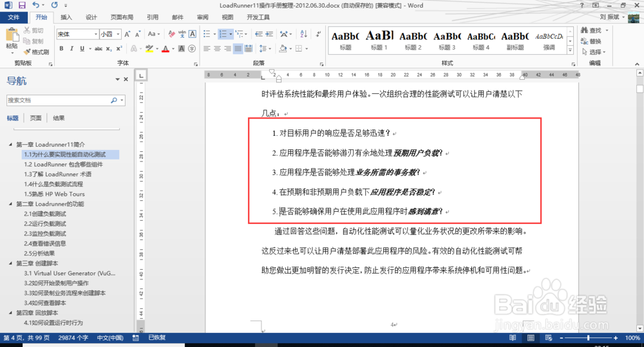Screen dimensions: 644x347
Task: Apply red font color with the A button
Action: [x=166, y=48]
